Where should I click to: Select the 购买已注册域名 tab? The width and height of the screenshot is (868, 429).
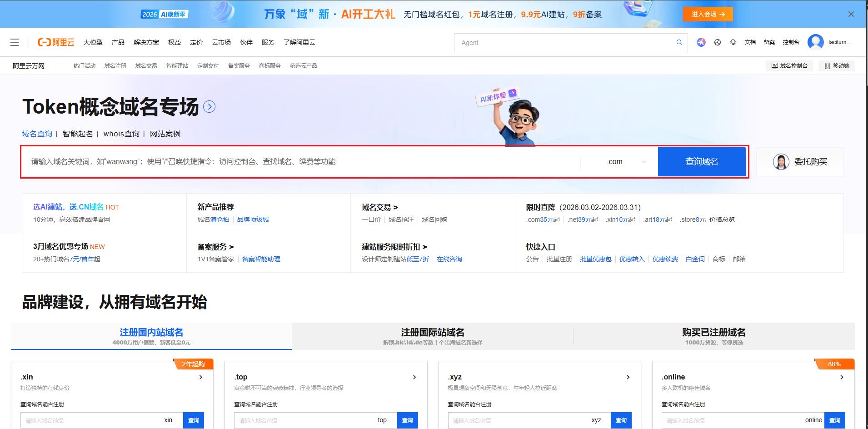713,336
